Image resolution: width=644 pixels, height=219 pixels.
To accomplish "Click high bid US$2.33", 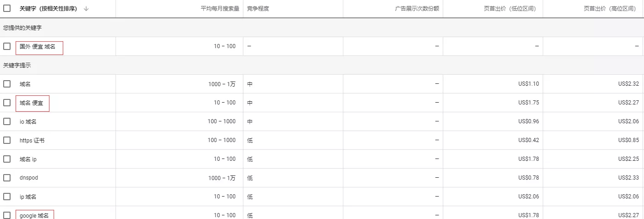I will pos(628,178).
